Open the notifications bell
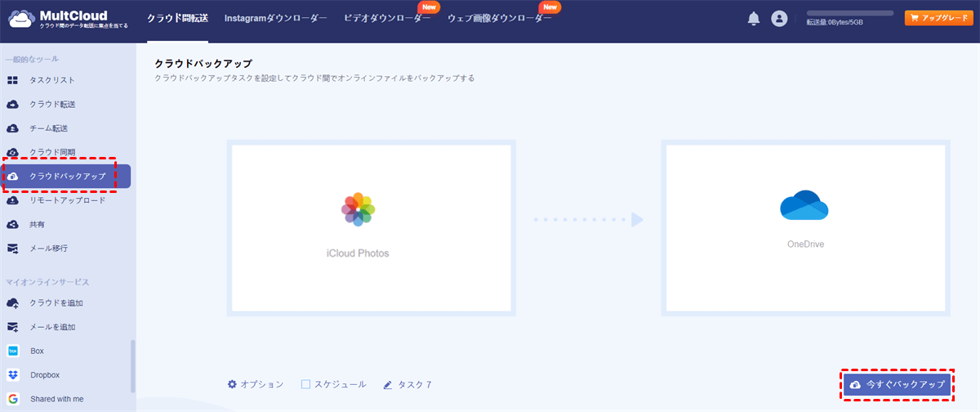This screenshot has height=412, width=980. pos(754,19)
